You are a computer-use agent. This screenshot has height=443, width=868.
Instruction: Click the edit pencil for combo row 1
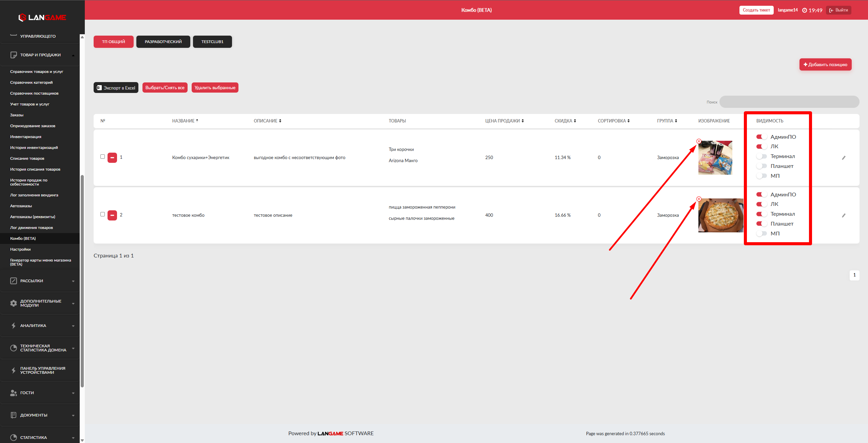(844, 158)
